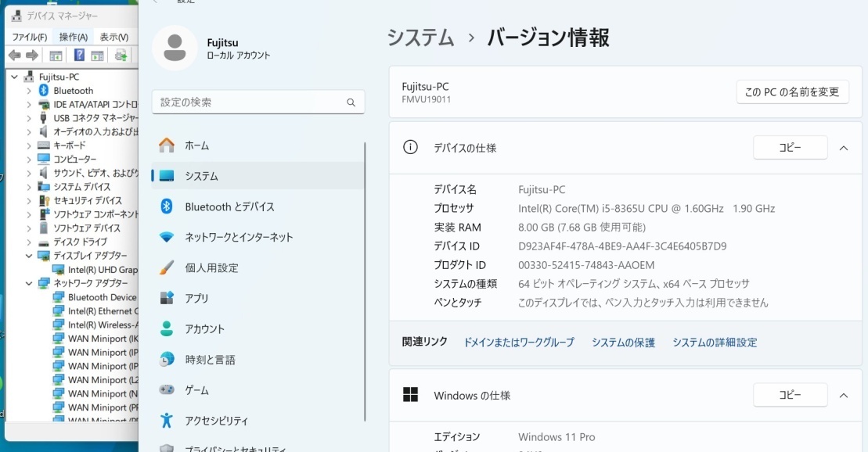Viewport: 868px width, 452px height.
Task: Click the この PC の名前を変更 button
Action: click(x=792, y=91)
